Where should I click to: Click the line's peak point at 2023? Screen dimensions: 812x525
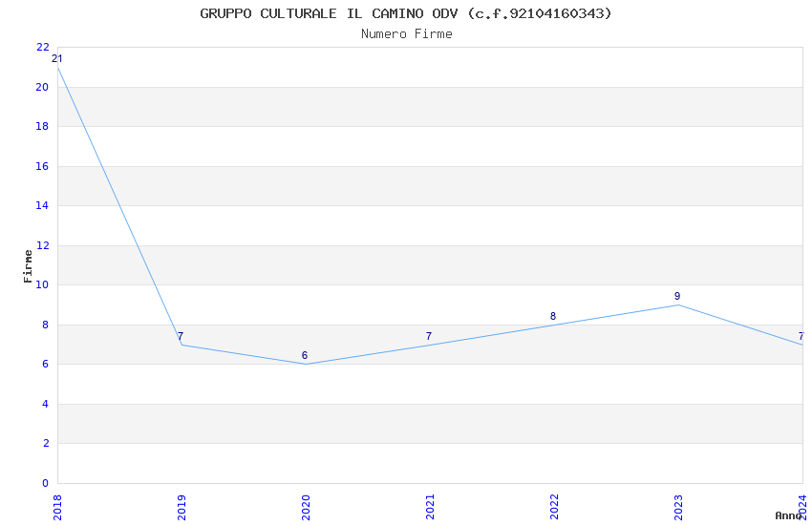pyautogui.click(x=678, y=304)
